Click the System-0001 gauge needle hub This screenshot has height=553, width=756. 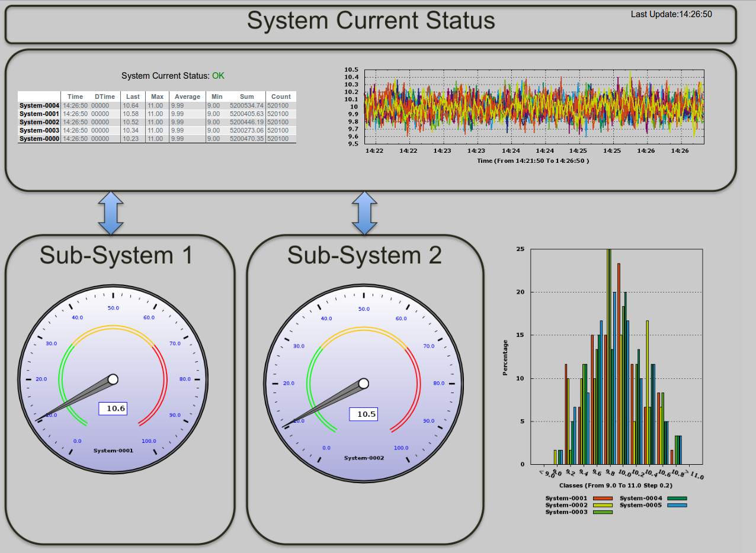pyautogui.click(x=113, y=379)
